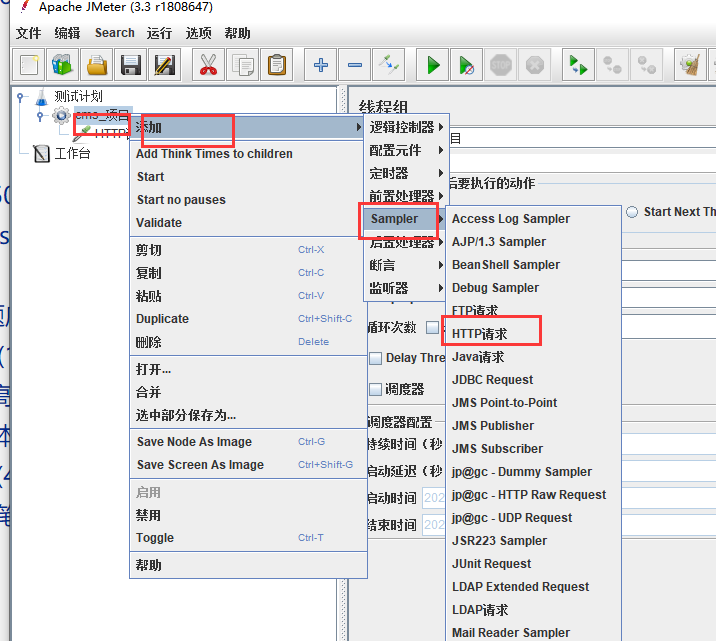The width and height of the screenshot is (716, 641).
Task: Open the 监听器 submenu
Action: coord(405,288)
